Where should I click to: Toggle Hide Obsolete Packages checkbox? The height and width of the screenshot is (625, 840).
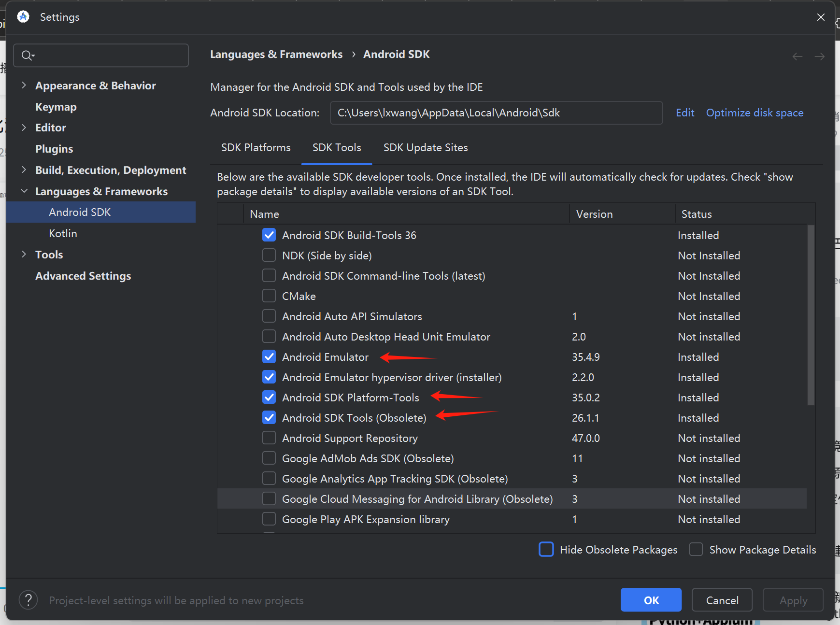546,550
